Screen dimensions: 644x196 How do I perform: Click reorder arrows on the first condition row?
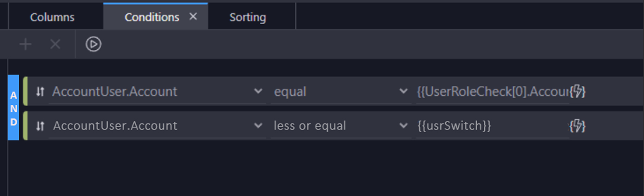click(x=40, y=92)
